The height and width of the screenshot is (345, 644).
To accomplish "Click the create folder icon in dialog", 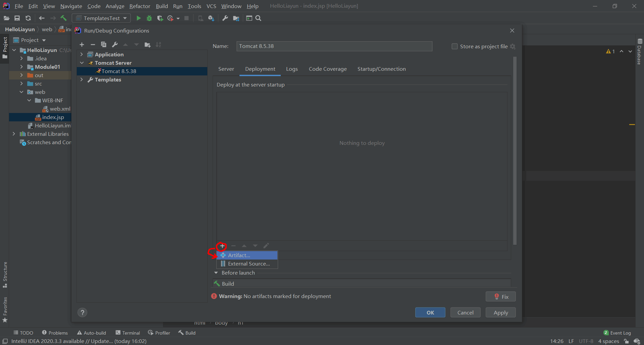I will click(148, 45).
